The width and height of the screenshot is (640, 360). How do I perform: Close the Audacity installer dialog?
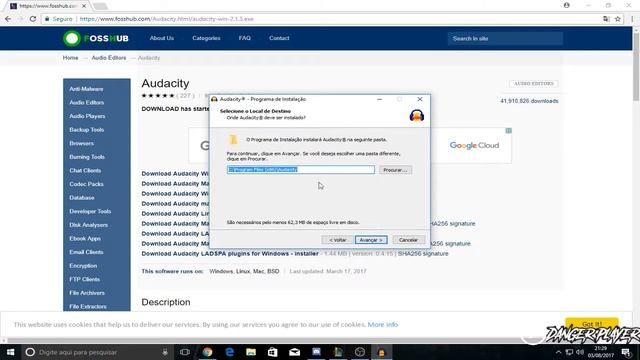(420, 99)
